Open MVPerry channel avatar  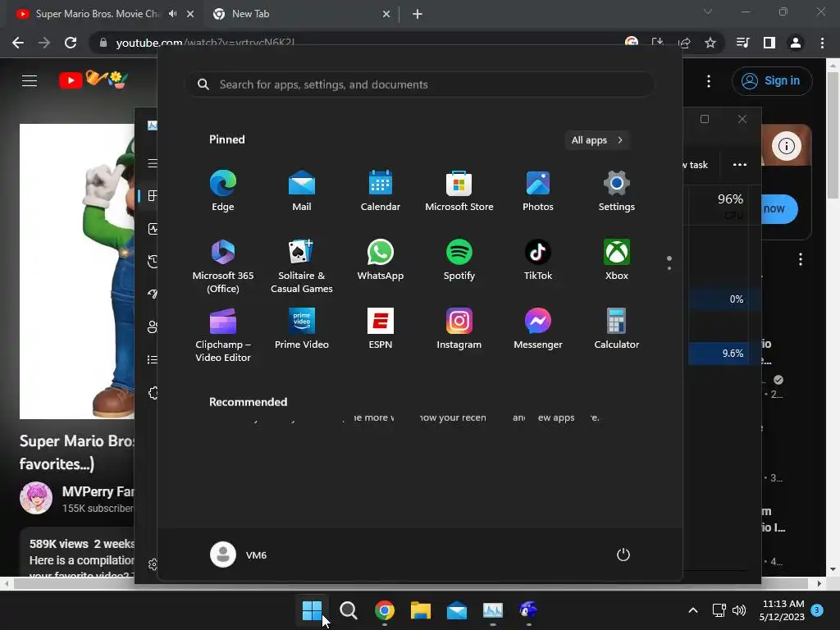(36, 498)
